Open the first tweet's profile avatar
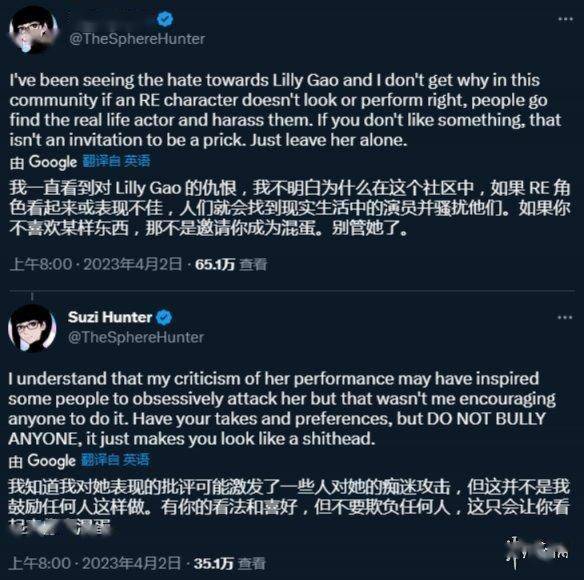 point(33,30)
